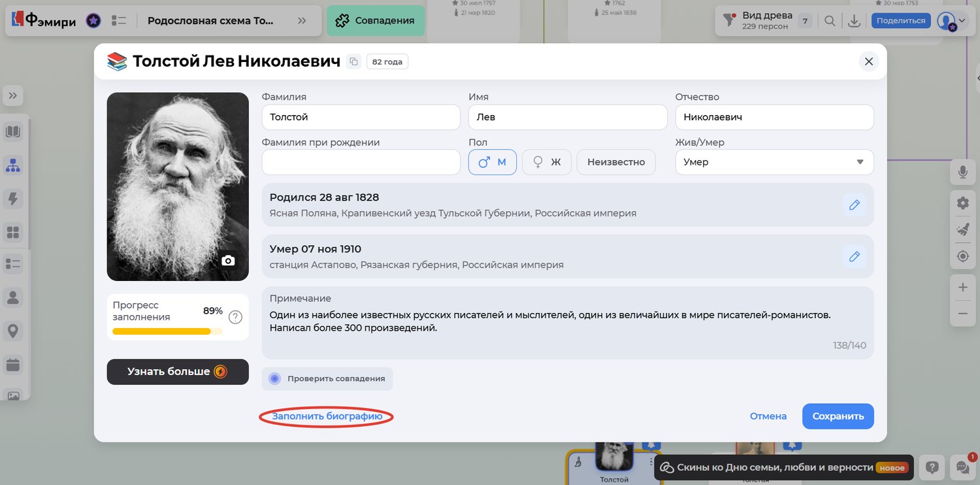
Task: Open the list icon in left sidebar
Action: [13, 264]
